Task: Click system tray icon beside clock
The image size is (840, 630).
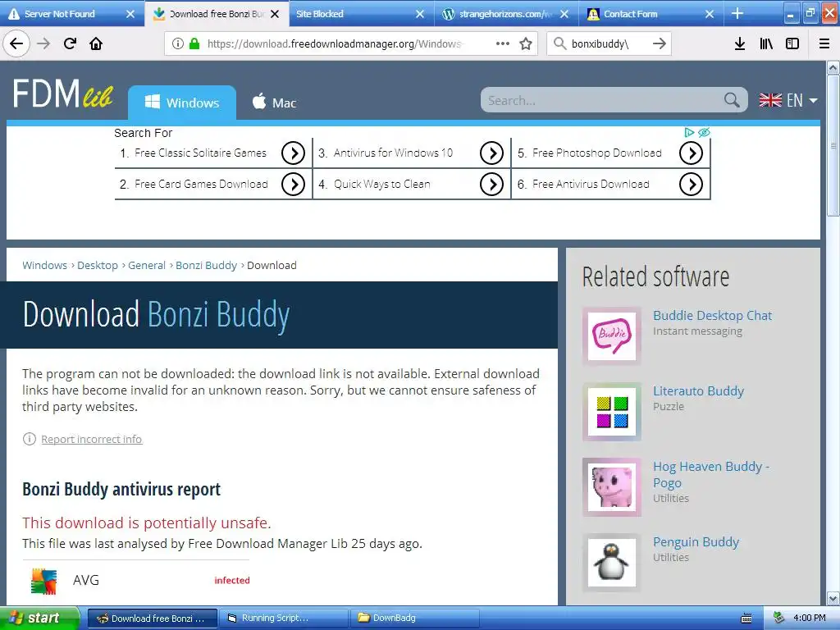Action: (x=779, y=618)
